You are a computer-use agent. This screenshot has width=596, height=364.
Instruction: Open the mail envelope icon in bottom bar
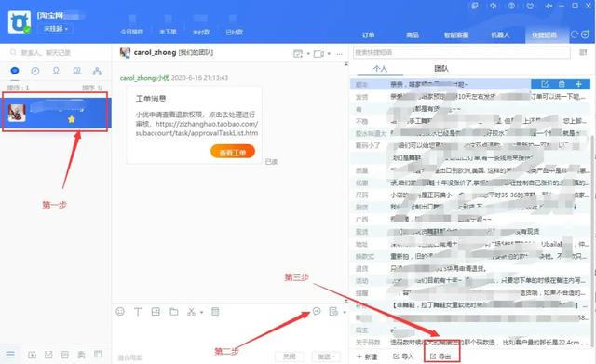pyautogui.click(x=48, y=355)
